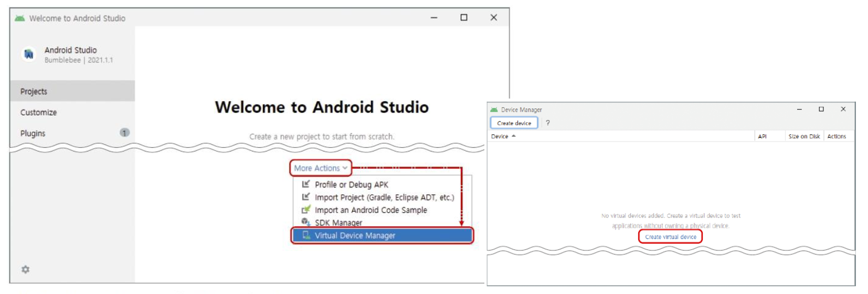Click the SDK Manager icon
The image size is (868, 294).
coord(305,222)
